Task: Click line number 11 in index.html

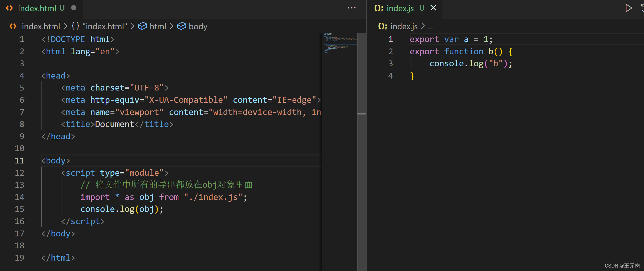Action: tap(19, 161)
